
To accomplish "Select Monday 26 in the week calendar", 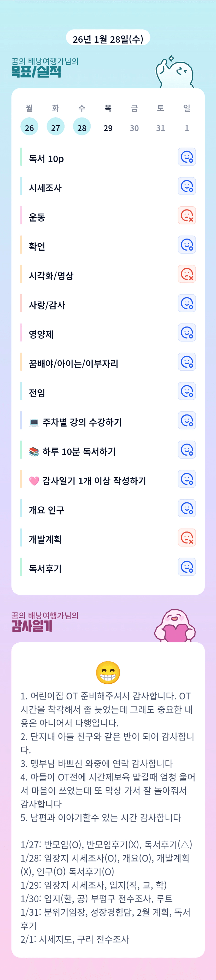I will click(29, 127).
